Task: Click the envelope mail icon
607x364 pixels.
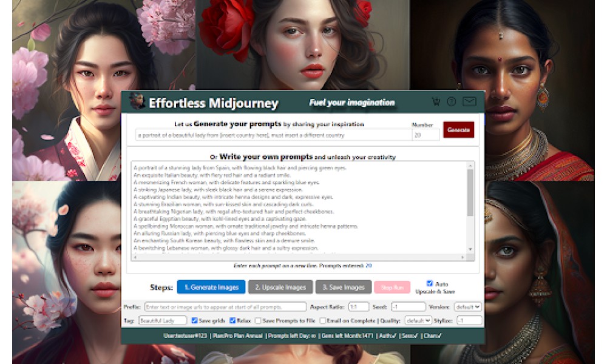Action: click(469, 102)
